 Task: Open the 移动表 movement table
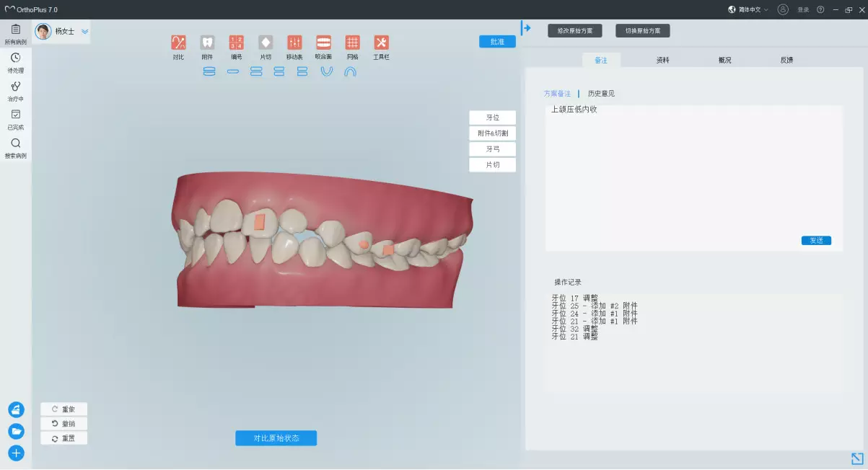pos(294,43)
